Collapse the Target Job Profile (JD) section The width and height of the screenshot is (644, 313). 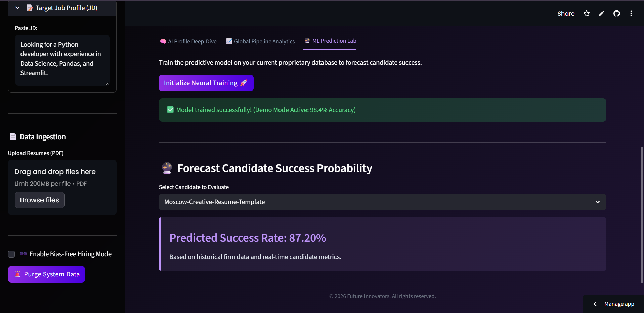pos(17,7)
